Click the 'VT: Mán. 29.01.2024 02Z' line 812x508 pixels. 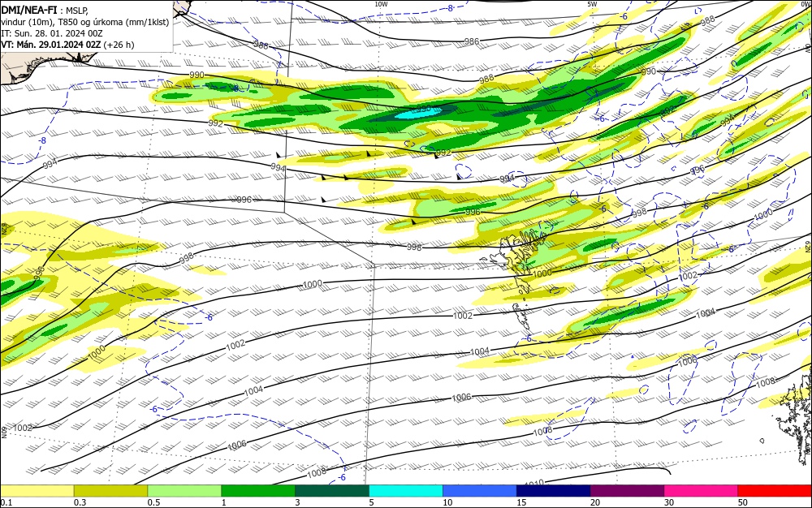[50, 45]
